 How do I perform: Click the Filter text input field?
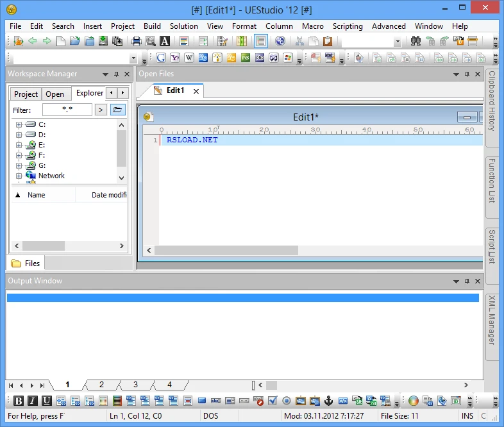point(67,110)
